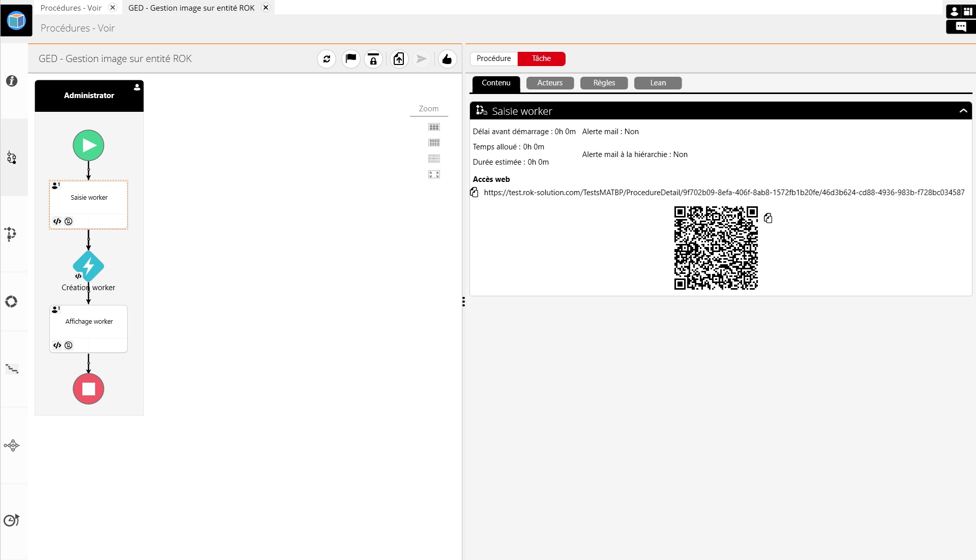Close the Procédures - Voir tab
This screenshot has width=976, height=560.
113,8
